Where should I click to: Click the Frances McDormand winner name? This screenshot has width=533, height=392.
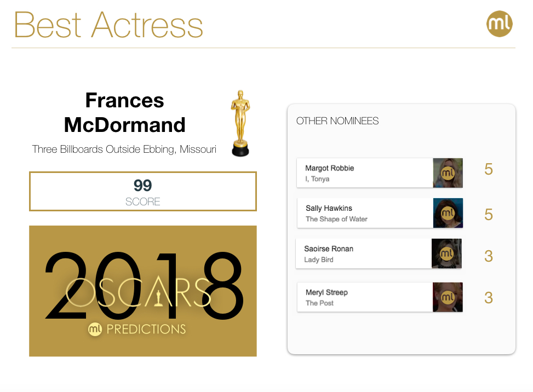tap(125, 113)
